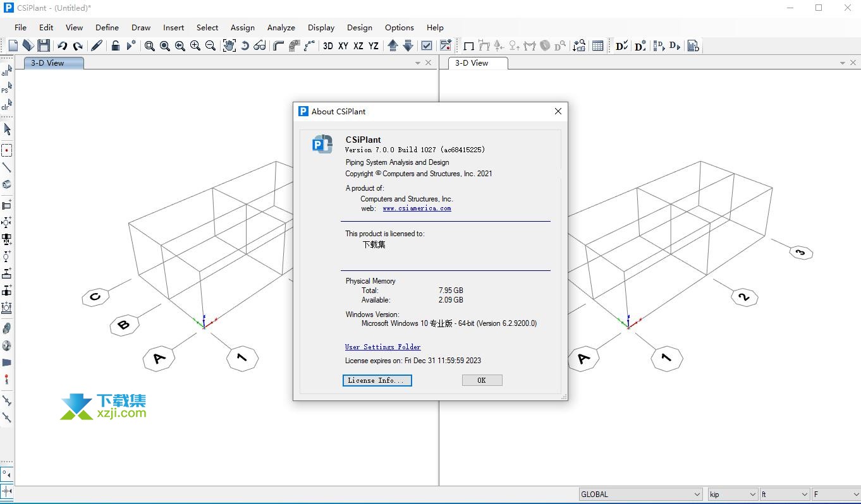This screenshot has width=861, height=504.
Task: Select the pointer arrow tool
Action: click(7, 129)
